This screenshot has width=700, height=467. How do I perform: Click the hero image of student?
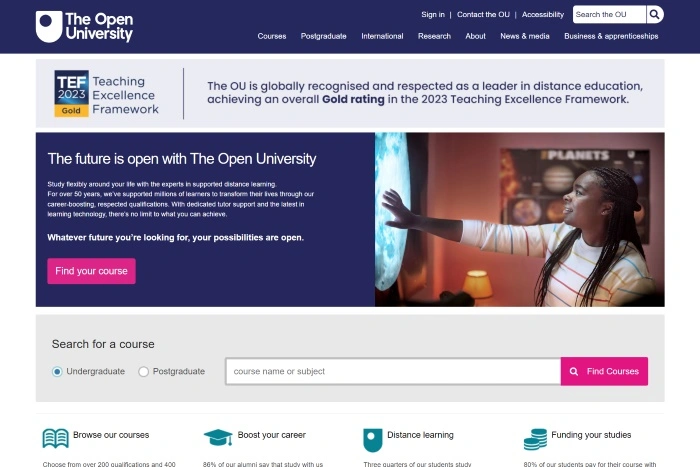click(520, 220)
